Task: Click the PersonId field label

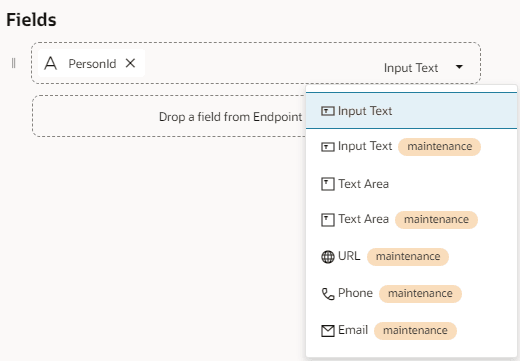Action: coord(92,64)
